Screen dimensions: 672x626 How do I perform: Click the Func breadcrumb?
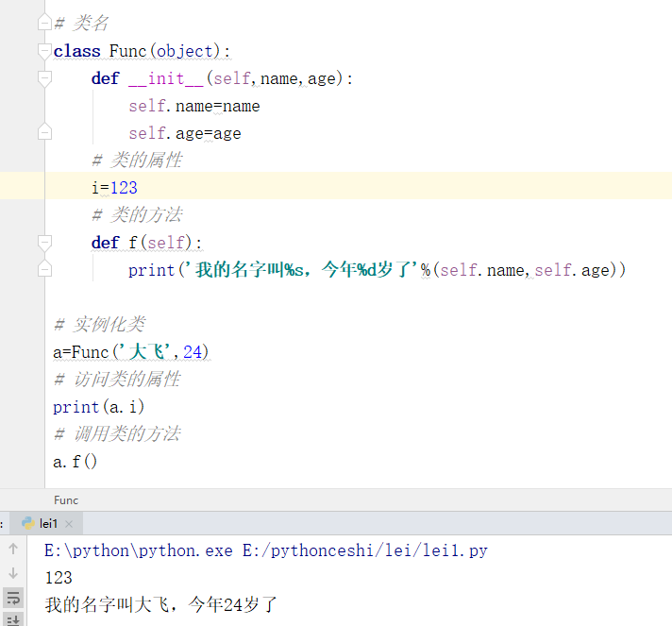click(66, 500)
